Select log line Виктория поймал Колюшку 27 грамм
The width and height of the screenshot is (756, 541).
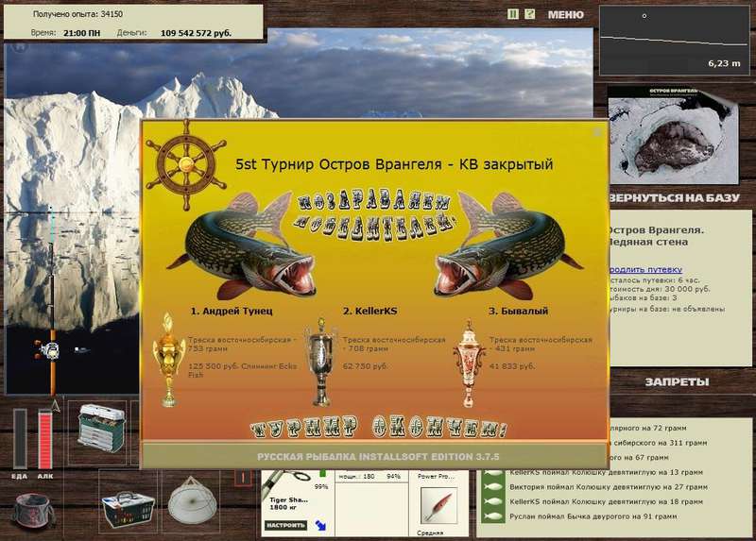point(609,487)
